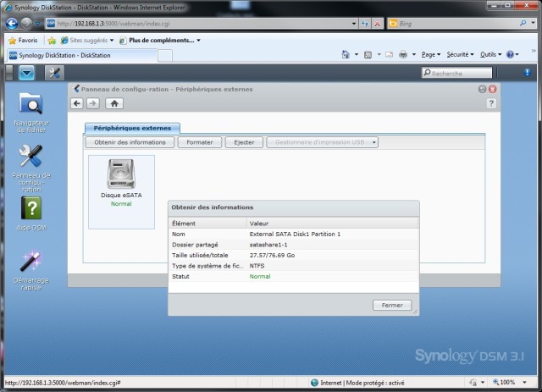Expand the Print button dropdown arrow
This screenshot has width=542, height=392.
(x=414, y=55)
